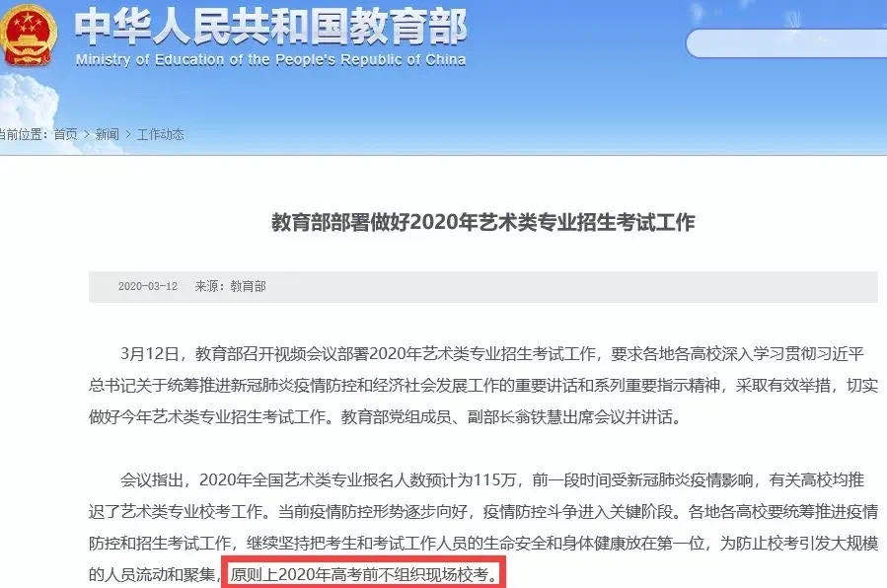Image resolution: width=887 pixels, height=588 pixels.
Task: Click the arrow between 新闻 and 工作动态
Action: [x=128, y=134]
